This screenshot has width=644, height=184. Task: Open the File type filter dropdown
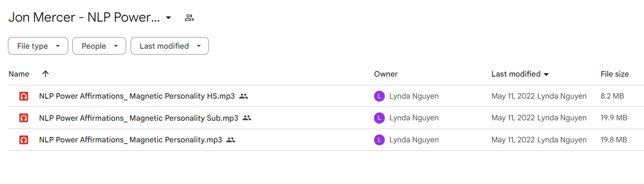pos(38,46)
